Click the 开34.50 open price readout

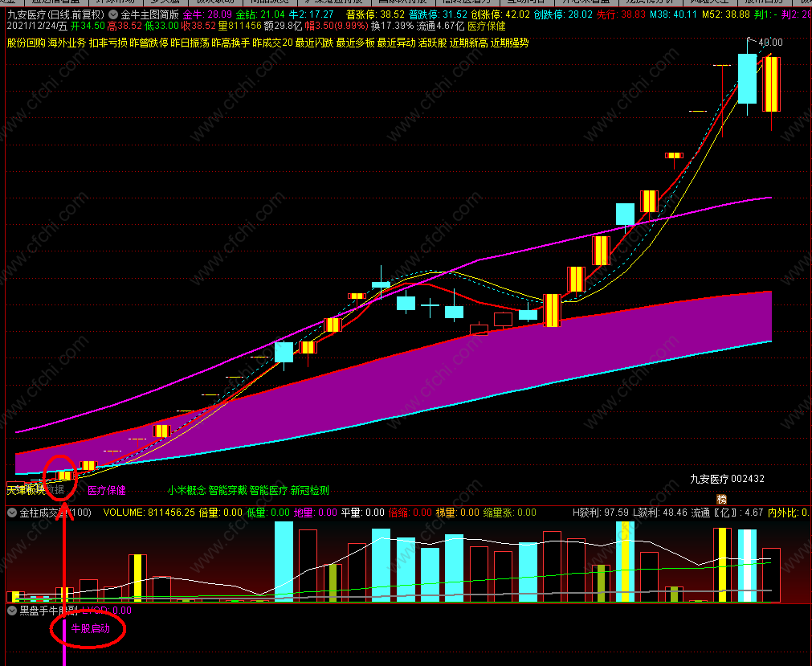88,26
